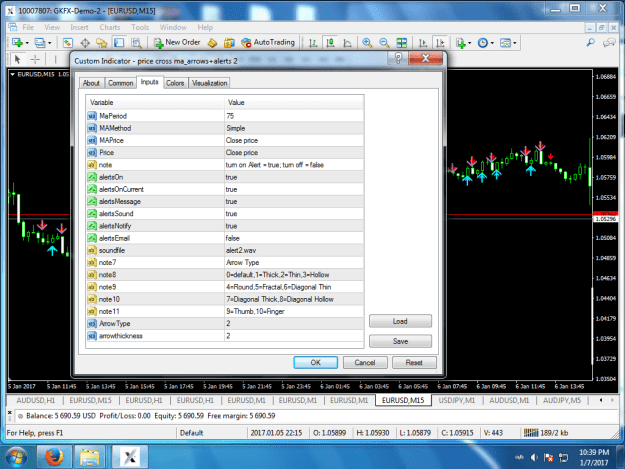The image size is (625, 469).
Task: Expand the Indicators list dropdown arrow
Action: coord(470,43)
